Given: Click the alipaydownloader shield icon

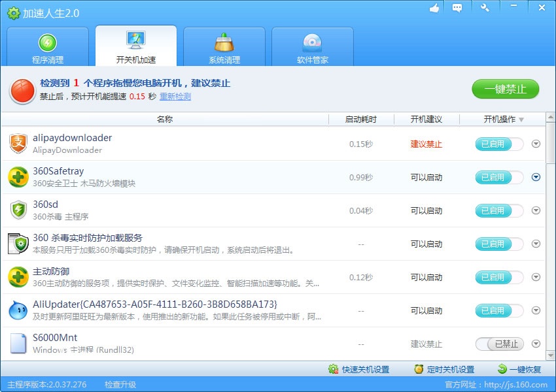Looking at the screenshot, I should (18, 144).
